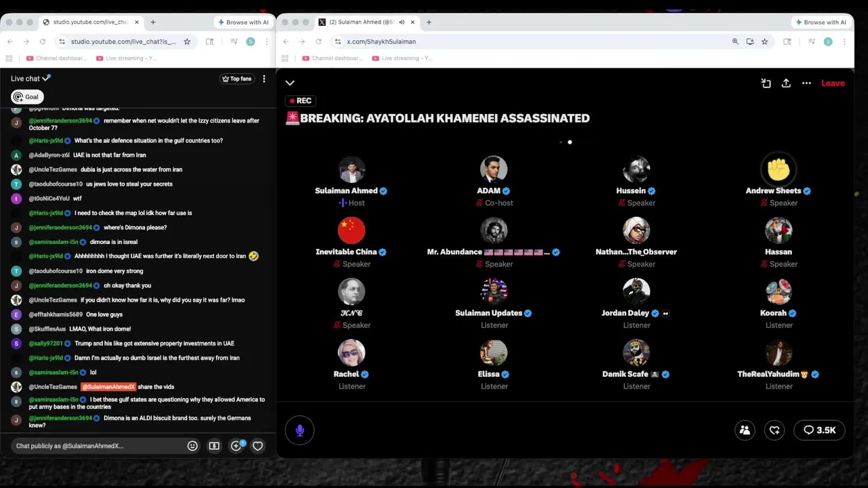This screenshot has width=868, height=488.
Task: Open browser menu in YouTube window
Action: (x=267, y=41)
